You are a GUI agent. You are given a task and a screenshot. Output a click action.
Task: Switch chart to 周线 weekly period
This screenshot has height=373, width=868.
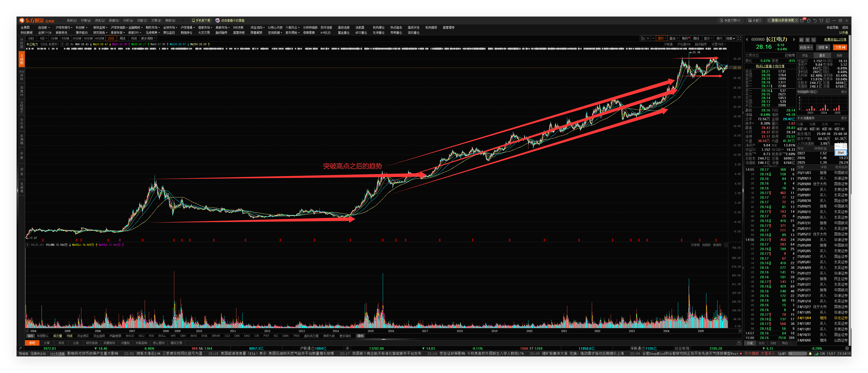(x=122, y=38)
